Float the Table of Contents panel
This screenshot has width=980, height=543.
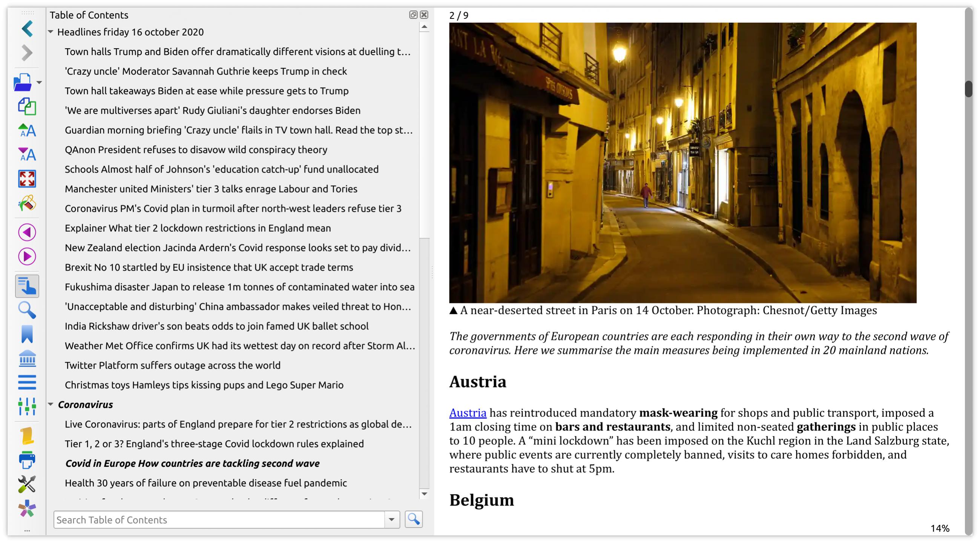point(413,15)
